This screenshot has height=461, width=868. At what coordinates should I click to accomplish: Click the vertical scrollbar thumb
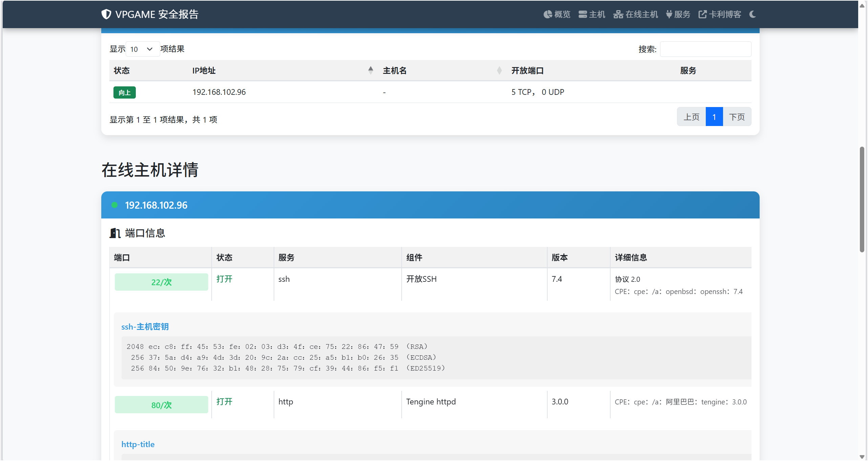point(862,199)
